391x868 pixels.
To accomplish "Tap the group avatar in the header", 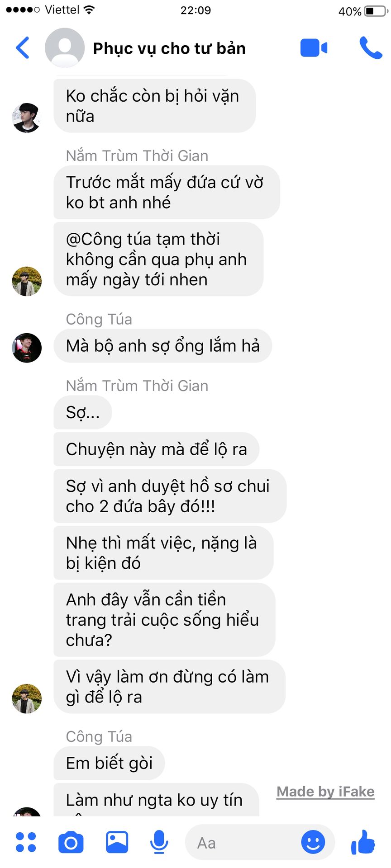I will [65, 48].
